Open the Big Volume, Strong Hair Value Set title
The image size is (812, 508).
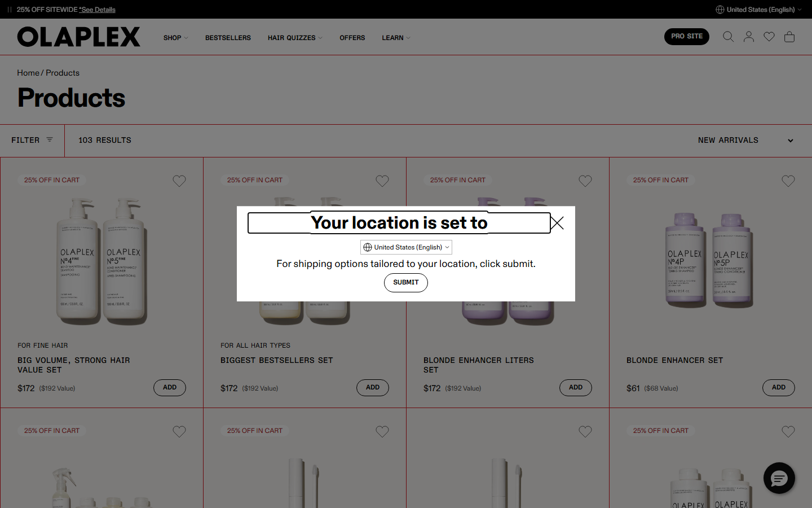(74, 365)
